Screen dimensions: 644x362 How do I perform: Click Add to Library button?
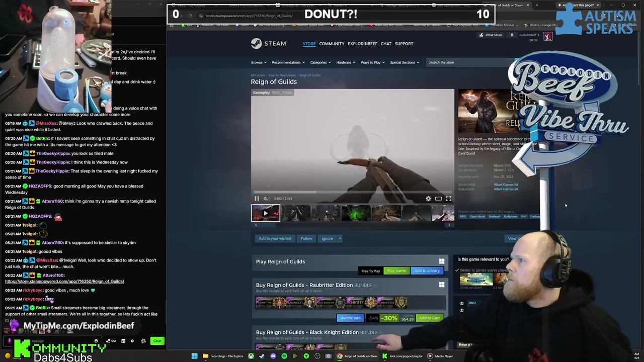click(427, 271)
